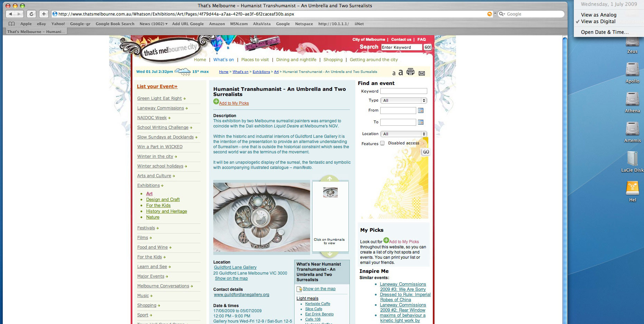Open Places to visit navigation tab

(x=255, y=60)
